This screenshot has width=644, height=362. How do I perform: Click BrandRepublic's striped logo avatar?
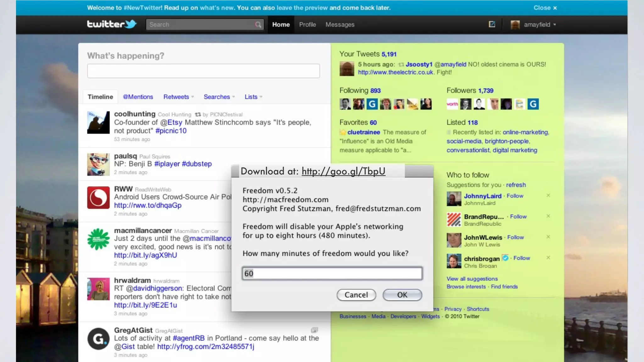[454, 220]
